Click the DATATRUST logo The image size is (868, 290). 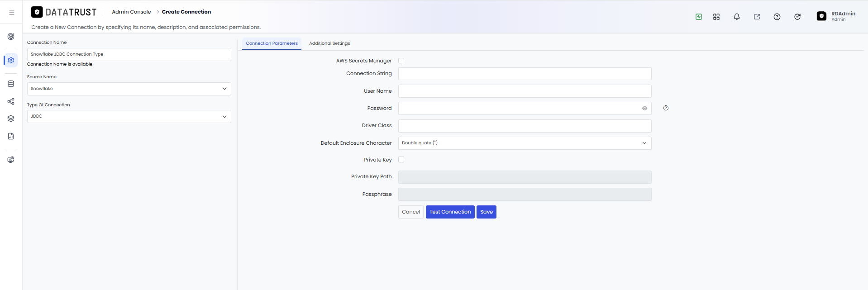pyautogui.click(x=64, y=12)
